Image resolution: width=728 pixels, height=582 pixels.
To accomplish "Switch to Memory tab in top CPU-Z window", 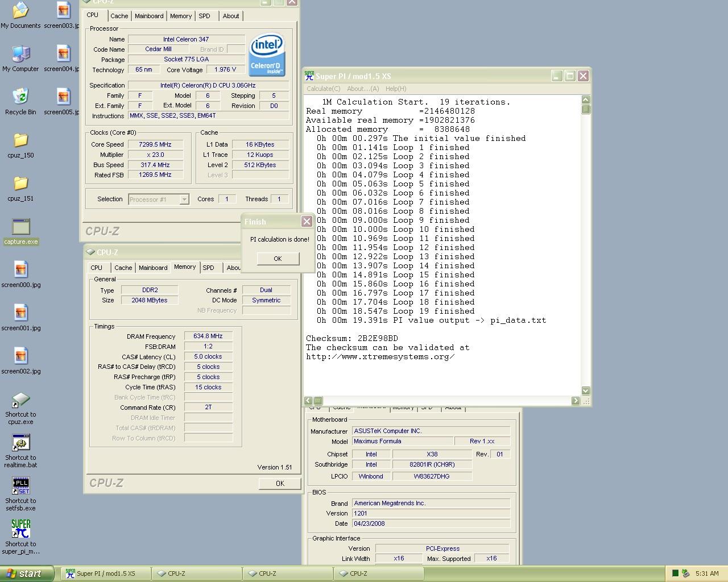I will point(181,16).
